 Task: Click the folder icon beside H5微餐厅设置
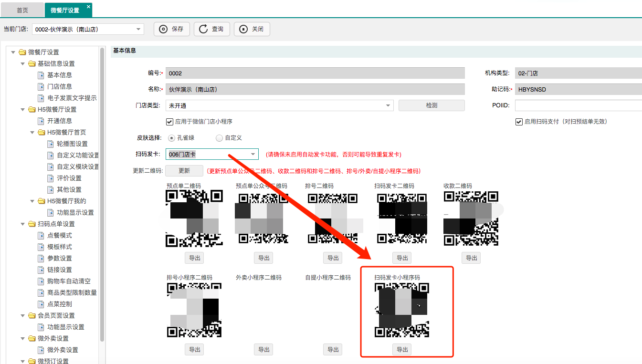pos(32,109)
